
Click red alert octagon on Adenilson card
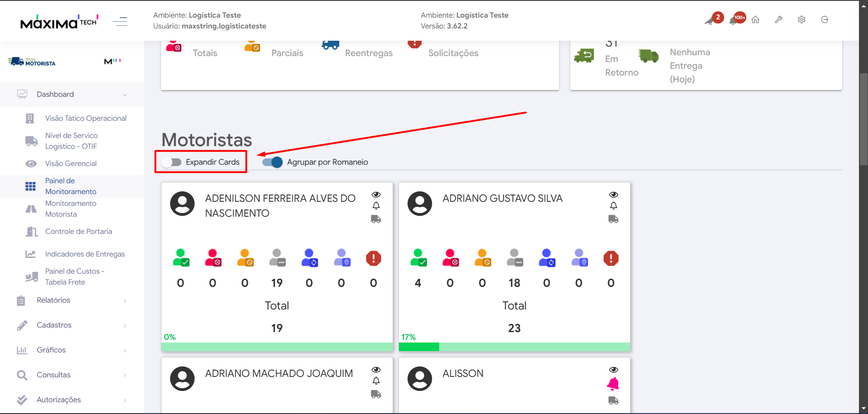[x=374, y=258]
